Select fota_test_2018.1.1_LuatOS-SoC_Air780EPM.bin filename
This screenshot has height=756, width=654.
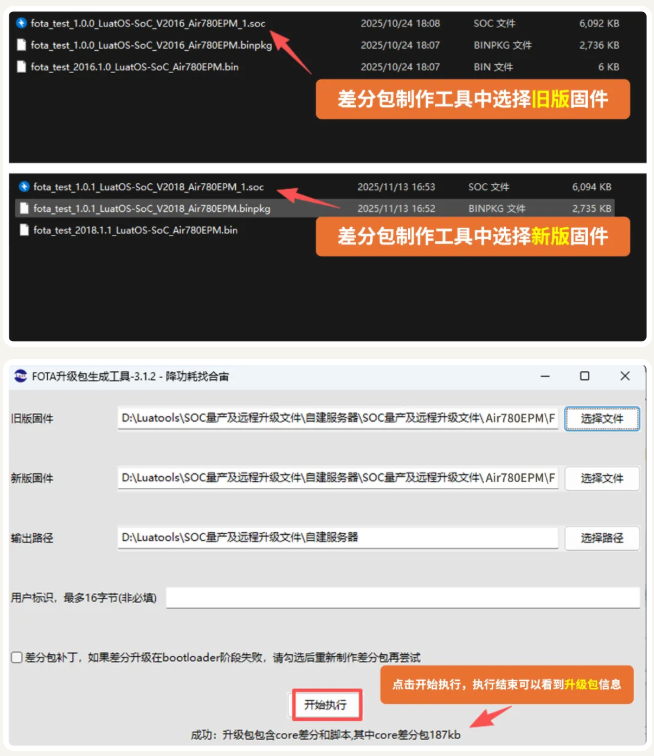pos(136,230)
